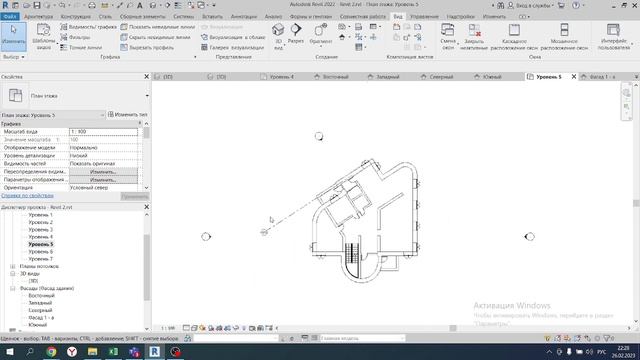Open Yandex browser from taskbar

(x=72, y=352)
